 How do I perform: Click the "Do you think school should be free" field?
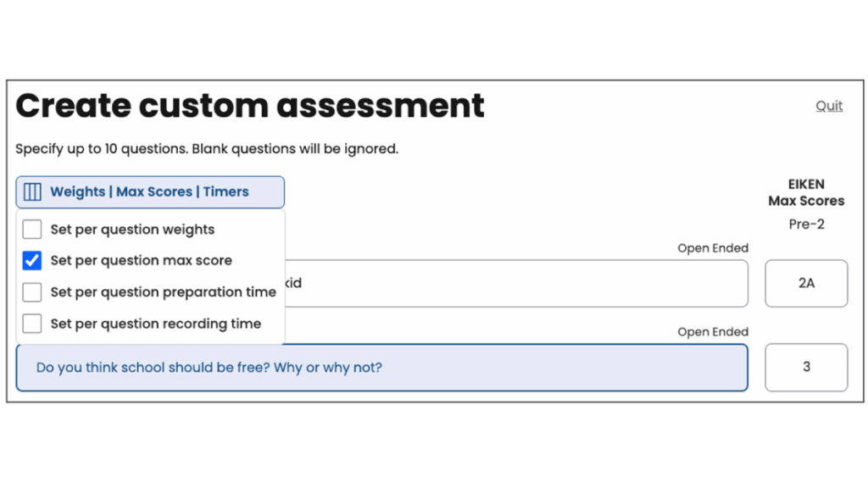coord(381,368)
